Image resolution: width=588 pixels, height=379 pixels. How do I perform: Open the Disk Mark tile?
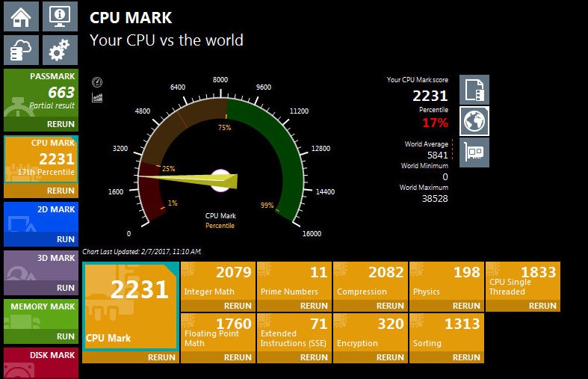tap(41, 363)
